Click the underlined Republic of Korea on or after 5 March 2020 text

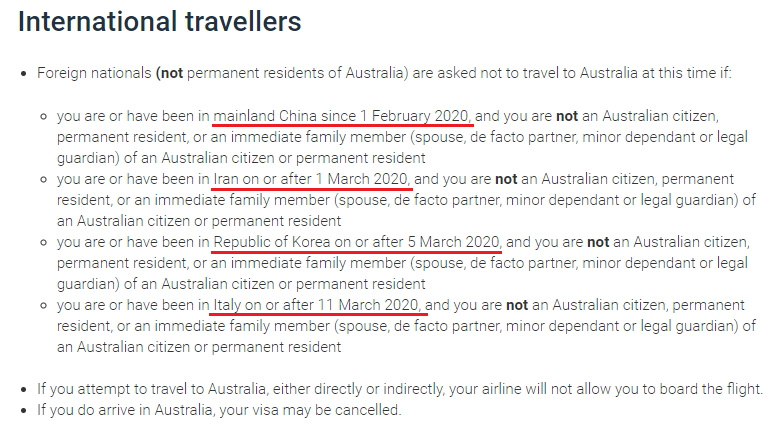pyautogui.click(x=357, y=242)
